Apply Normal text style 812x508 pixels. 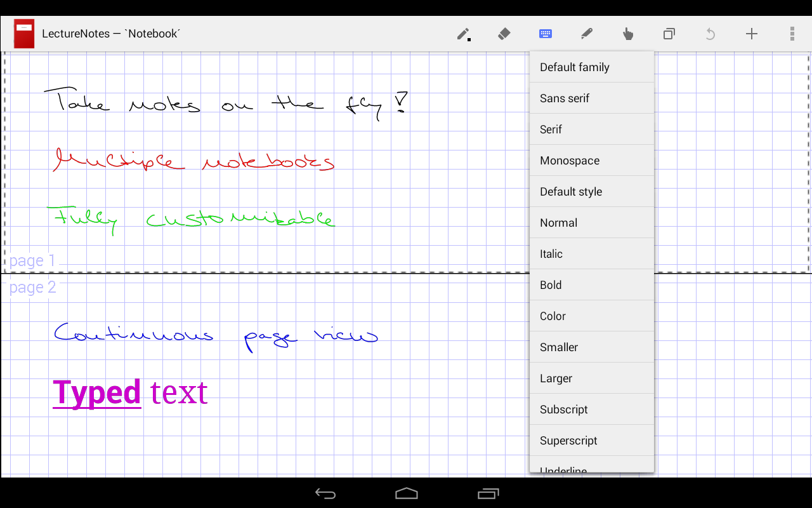(x=592, y=223)
